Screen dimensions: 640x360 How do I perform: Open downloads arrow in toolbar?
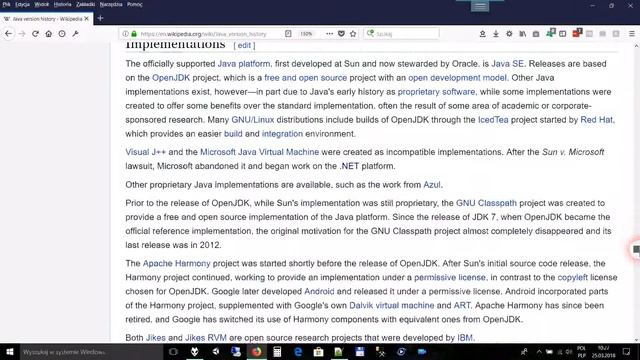[496, 33]
